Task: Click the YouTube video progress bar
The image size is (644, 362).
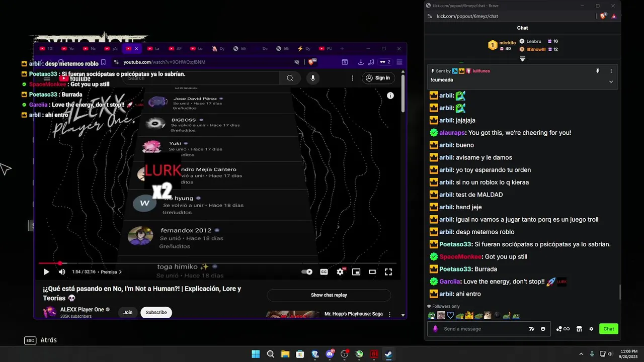Action: (217, 263)
